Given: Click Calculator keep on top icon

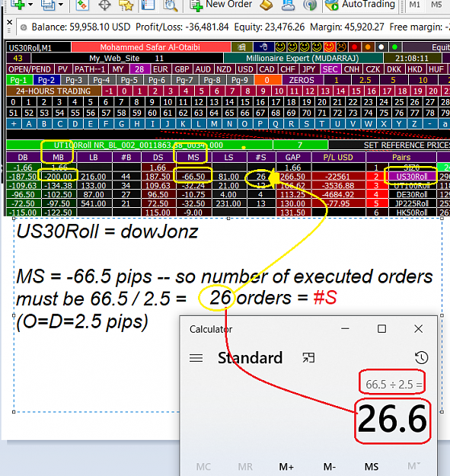Looking at the screenshot, I should coord(308,358).
